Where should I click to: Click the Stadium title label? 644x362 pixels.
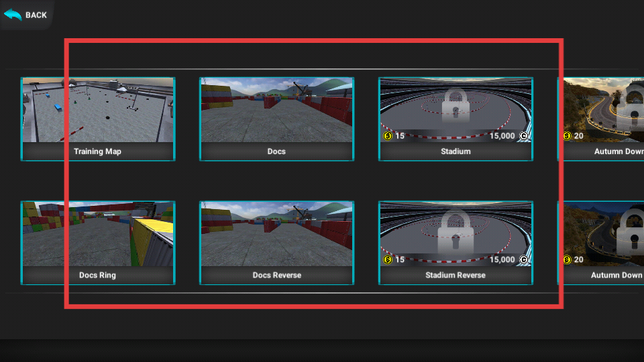455,152
